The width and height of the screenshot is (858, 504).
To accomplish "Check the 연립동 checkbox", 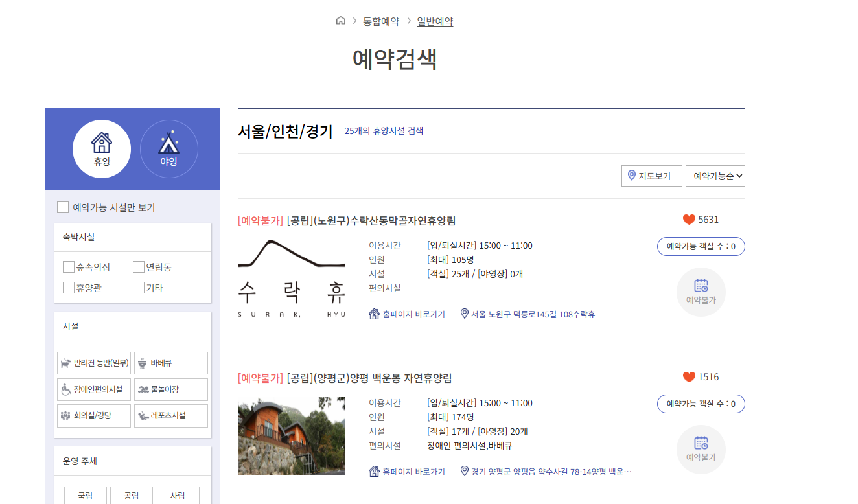I will point(139,267).
